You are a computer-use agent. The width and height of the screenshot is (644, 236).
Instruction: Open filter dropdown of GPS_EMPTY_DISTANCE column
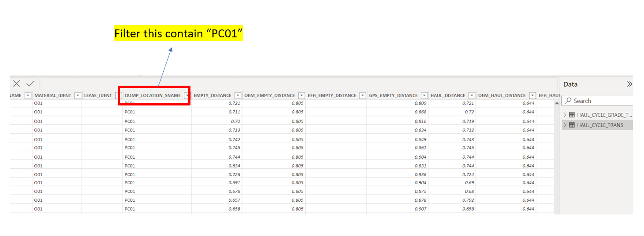424,95
